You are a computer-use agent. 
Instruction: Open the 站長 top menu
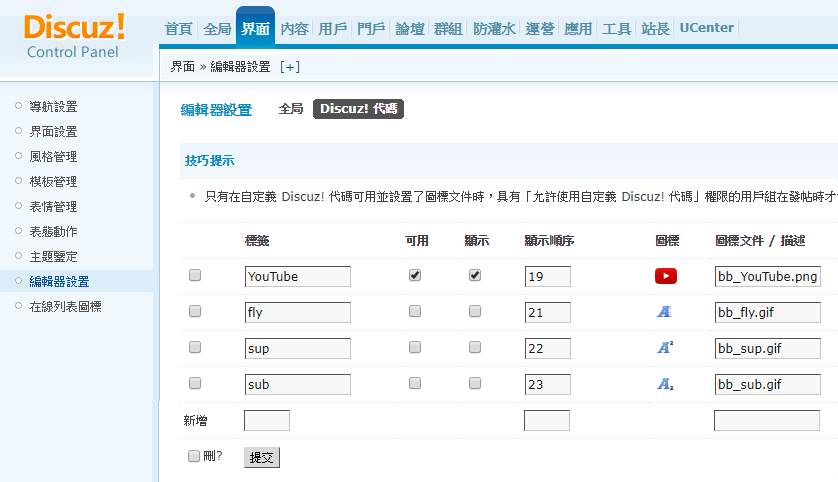pyautogui.click(x=655, y=28)
